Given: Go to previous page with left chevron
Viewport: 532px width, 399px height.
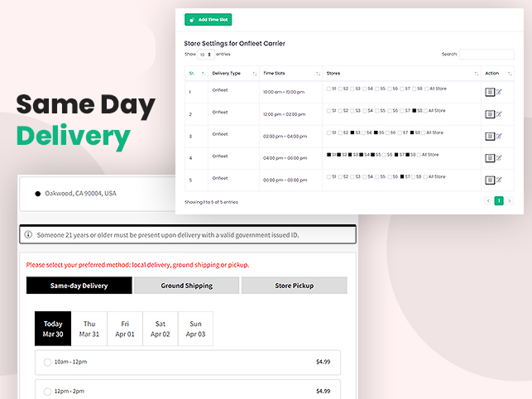Looking at the screenshot, I should point(488,200).
